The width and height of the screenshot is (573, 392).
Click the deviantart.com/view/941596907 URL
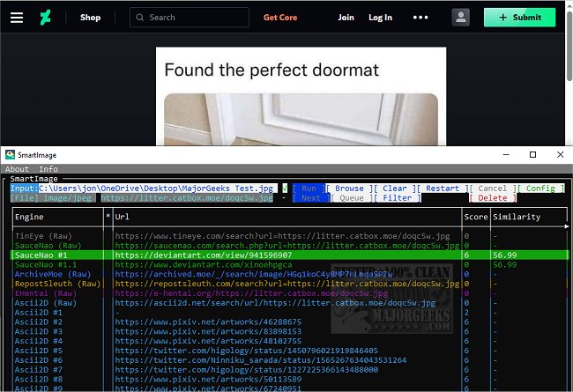click(x=203, y=255)
